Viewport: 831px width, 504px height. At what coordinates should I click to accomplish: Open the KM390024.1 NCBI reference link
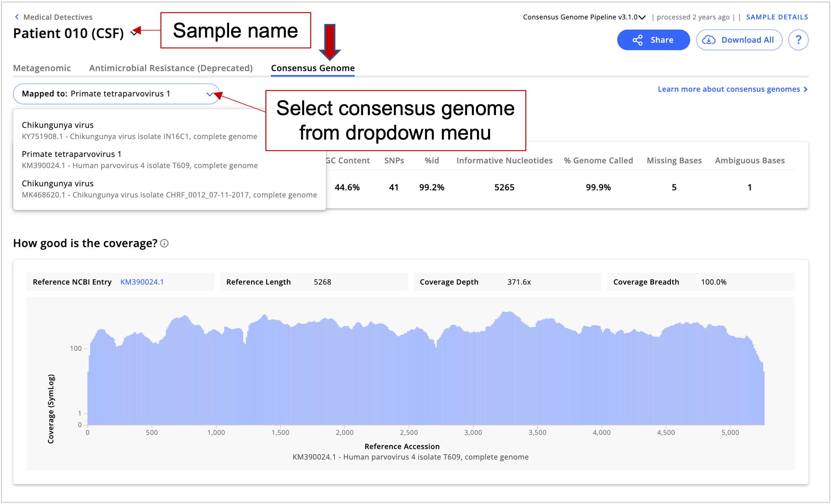[143, 282]
